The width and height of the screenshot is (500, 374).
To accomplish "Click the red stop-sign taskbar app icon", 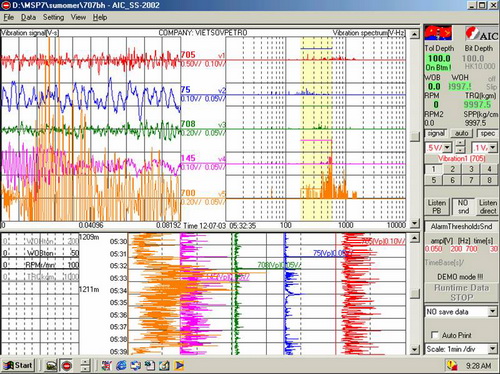I will coord(67,366).
